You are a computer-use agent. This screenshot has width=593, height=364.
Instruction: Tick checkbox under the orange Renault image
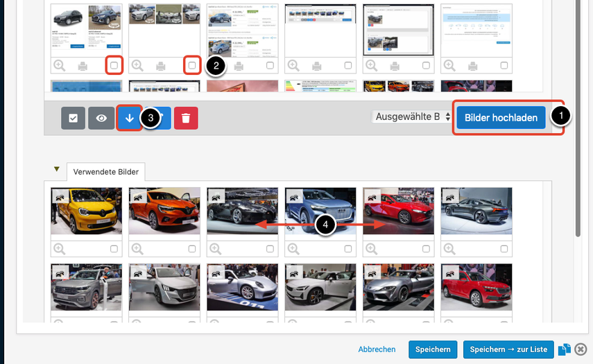click(x=192, y=248)
